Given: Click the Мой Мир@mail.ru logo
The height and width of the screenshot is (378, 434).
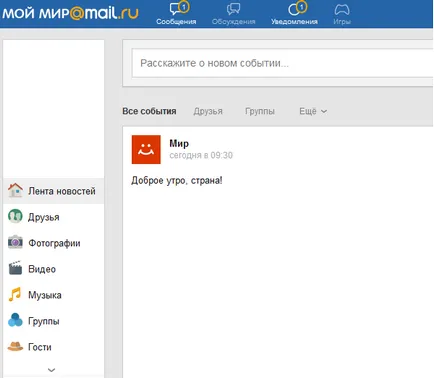Looking at the screenshot, I should (70, 13).
